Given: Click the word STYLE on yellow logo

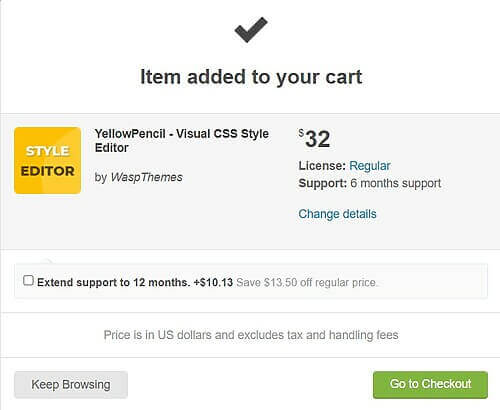Looking at the screenshot, I should tap(48, 151).
